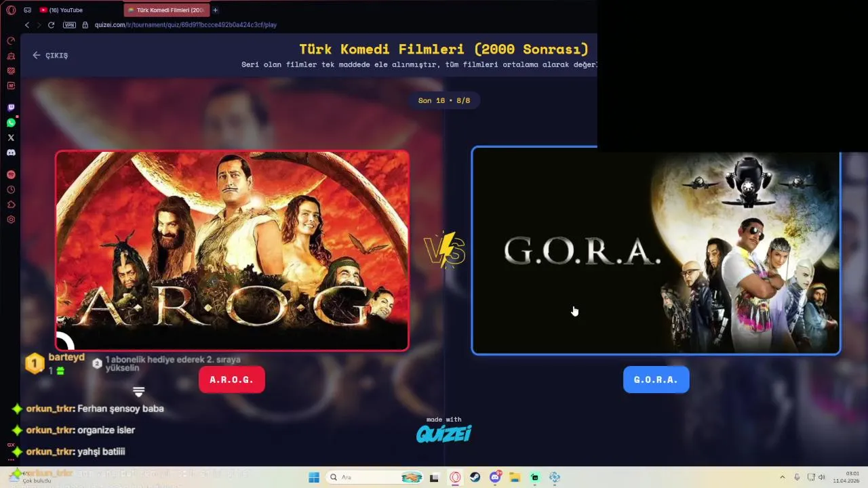This screenshot has width=868, height=488.
Task: Click the ÇIKIŞ exit link
Action: tap(50, 56)
